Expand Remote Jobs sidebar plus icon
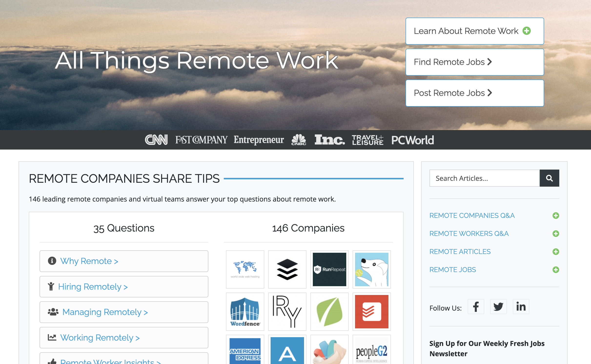This screenshot has height=364, width=591. (x=556, y=270)
